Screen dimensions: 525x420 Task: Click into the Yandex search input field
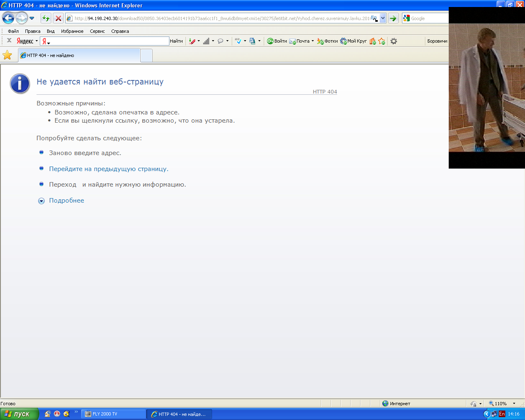[x=105, y=41]
